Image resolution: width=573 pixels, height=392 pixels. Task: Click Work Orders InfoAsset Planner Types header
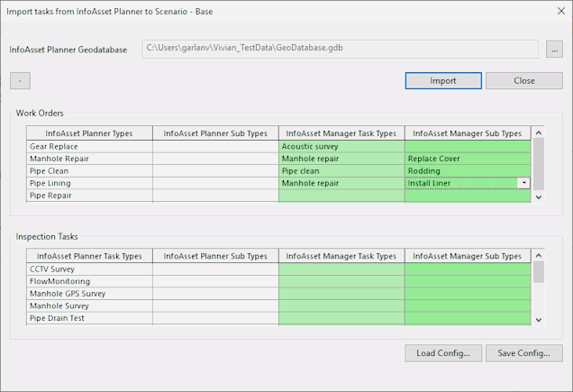point(89,133)
